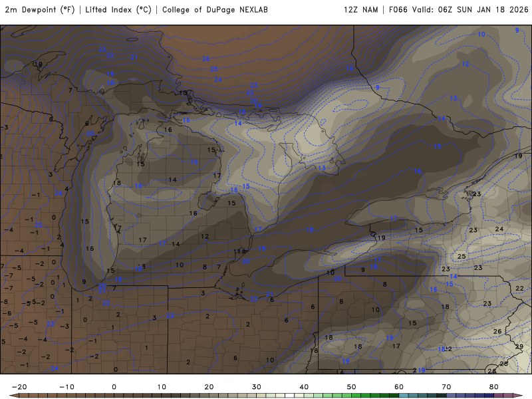
Task: Click the black dewpoint value 25
Action: [462, 257]
